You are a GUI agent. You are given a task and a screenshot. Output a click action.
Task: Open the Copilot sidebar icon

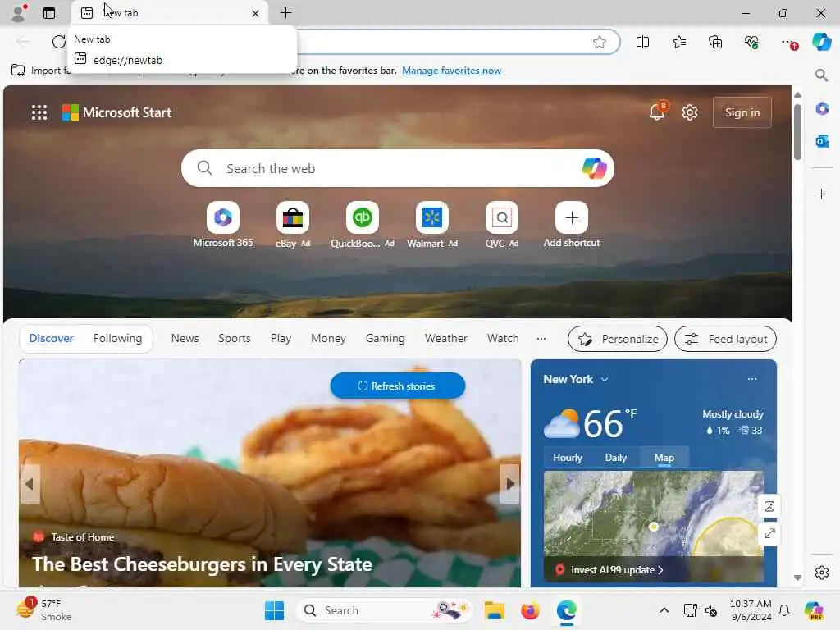(x=821, y=42)
